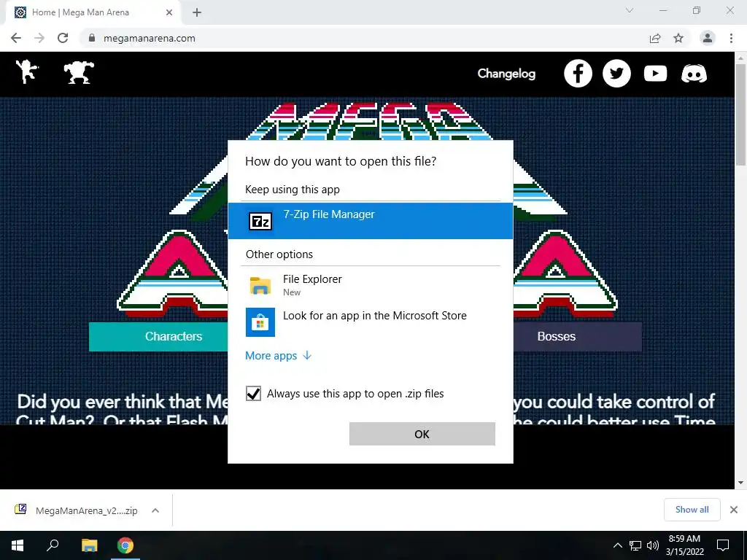Open the taskbar clock and date

tap(684, 545)
